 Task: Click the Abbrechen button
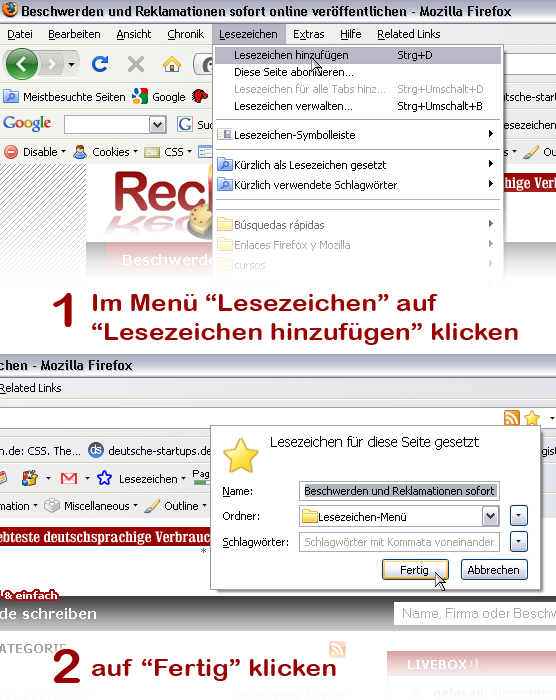pyautogui.click(x=494, y=570)
